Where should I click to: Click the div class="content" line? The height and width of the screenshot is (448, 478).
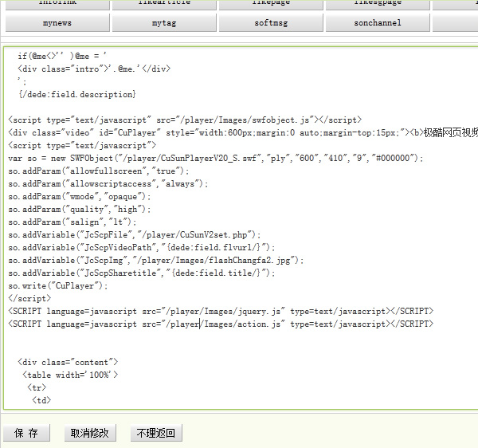coord(68,362)
